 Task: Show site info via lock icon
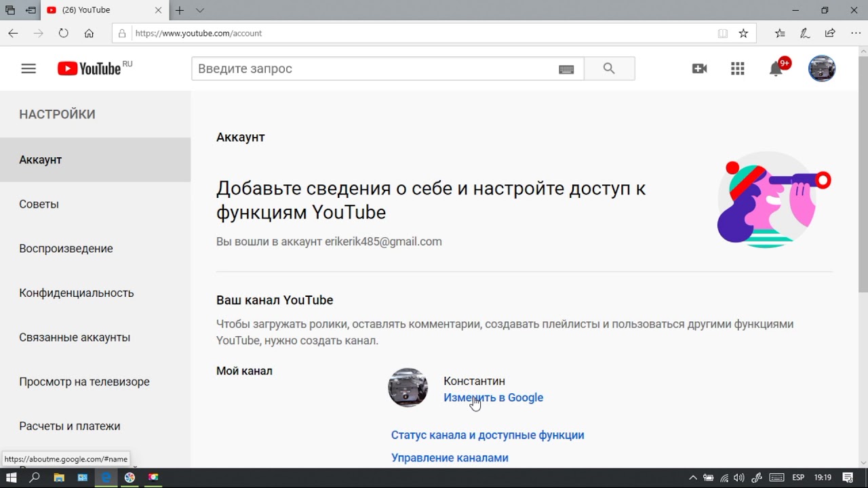pyautogui.click(x=122, y=33)
